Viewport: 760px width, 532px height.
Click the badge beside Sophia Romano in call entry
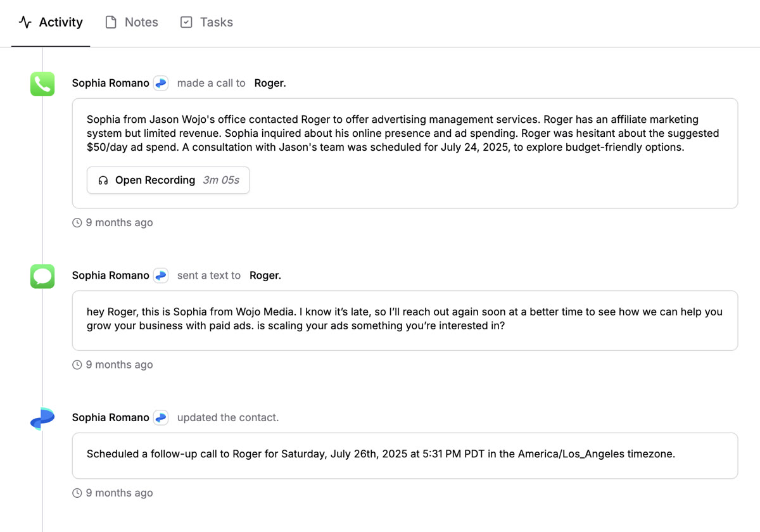click(161, 84)
